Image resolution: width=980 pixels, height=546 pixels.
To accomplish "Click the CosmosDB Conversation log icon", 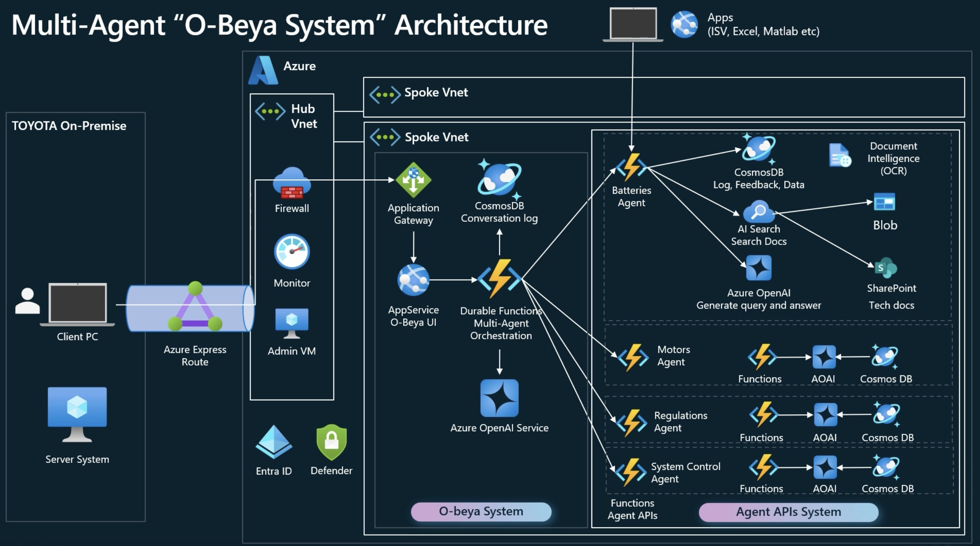I will pyautogui.click(x=499, y=179).
